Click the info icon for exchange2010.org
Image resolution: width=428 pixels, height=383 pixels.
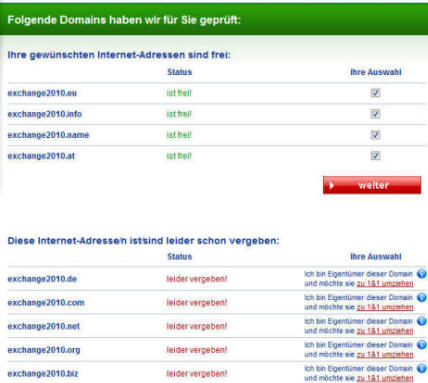(422, 345)
